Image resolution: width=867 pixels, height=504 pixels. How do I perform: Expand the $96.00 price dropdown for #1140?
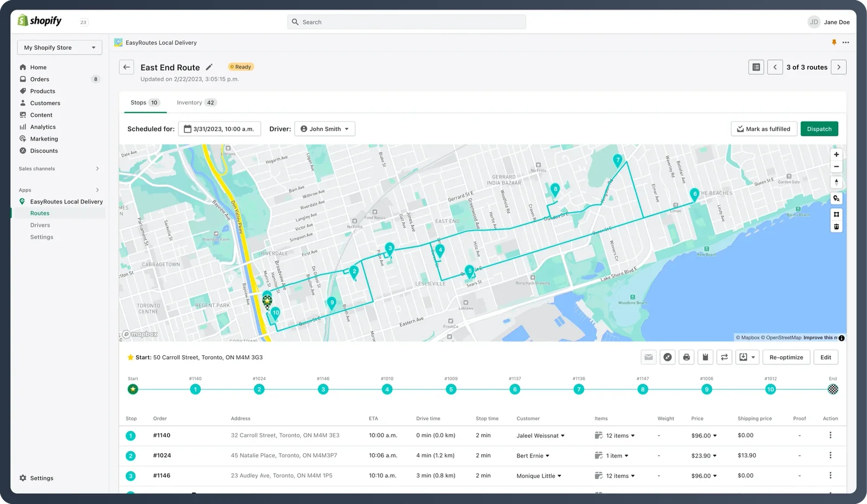tap(704, 436)
